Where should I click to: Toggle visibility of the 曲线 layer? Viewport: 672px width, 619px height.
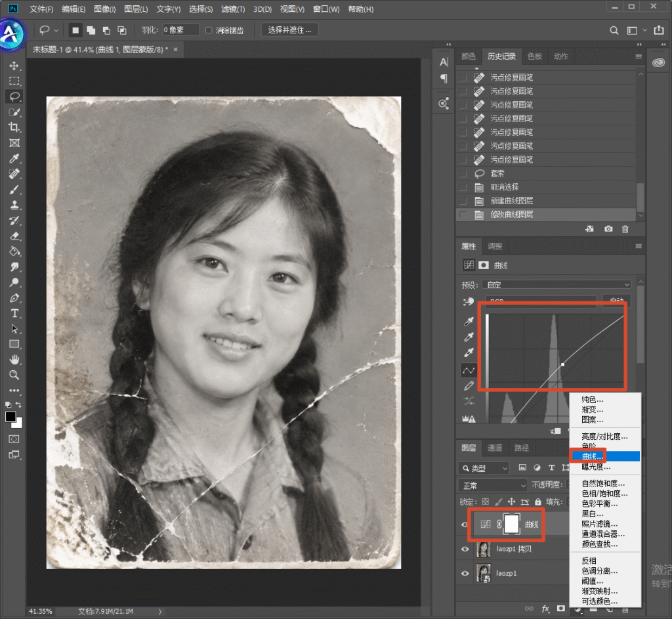pos(465,524)
